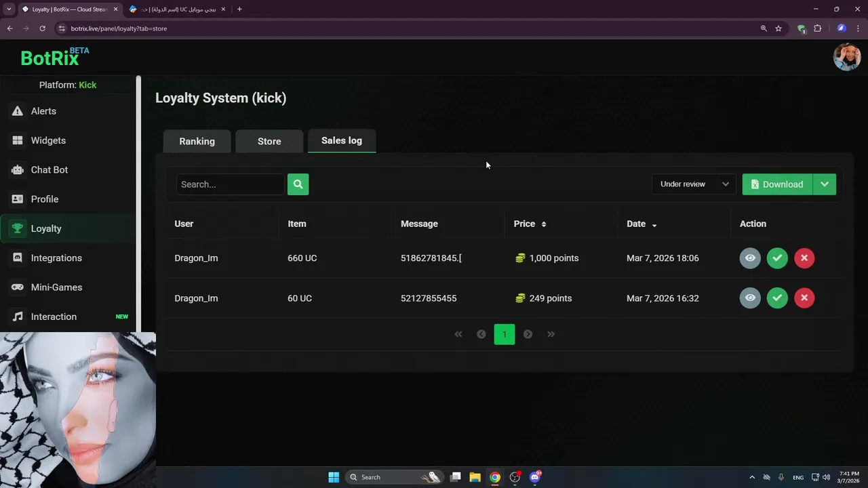Open the browser extensions menu
Image resolution: width=868 pixels, height=488 pixels.
coord(817,28)
